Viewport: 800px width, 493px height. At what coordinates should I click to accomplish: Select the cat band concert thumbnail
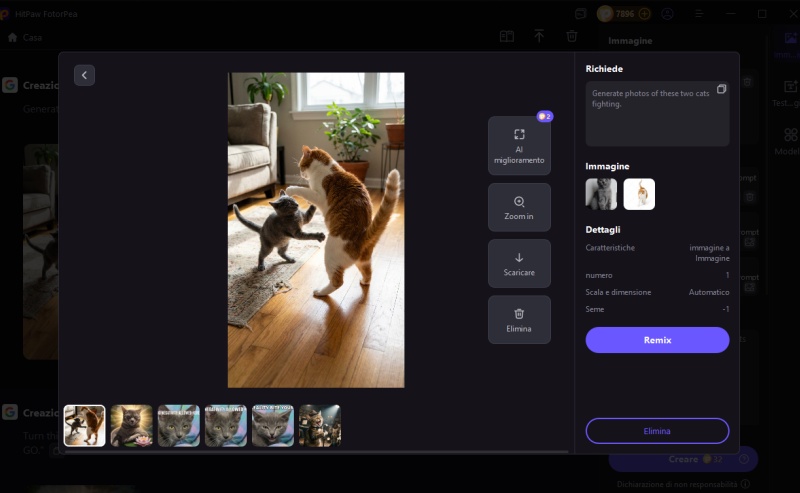(x=320, y=425)
